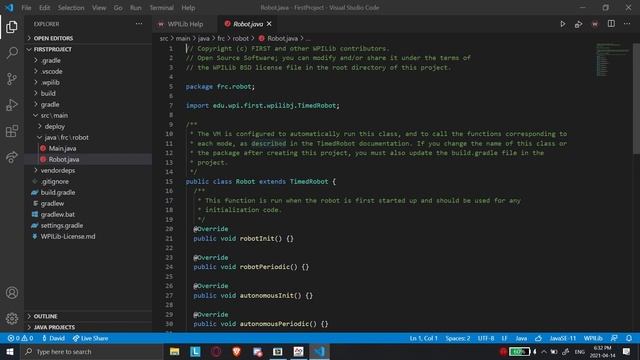640x360 pixels.
Task: Click the David account status item
Action: (53, 338)
